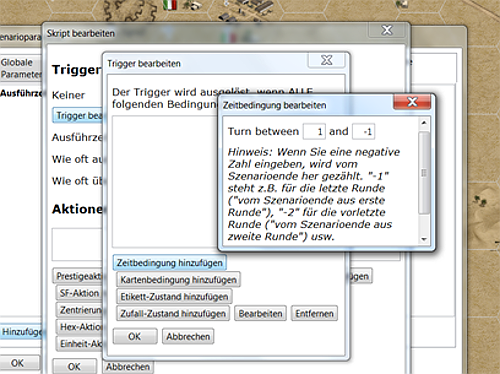Open the Globale Parameter tab

click(x=21, y=68)
